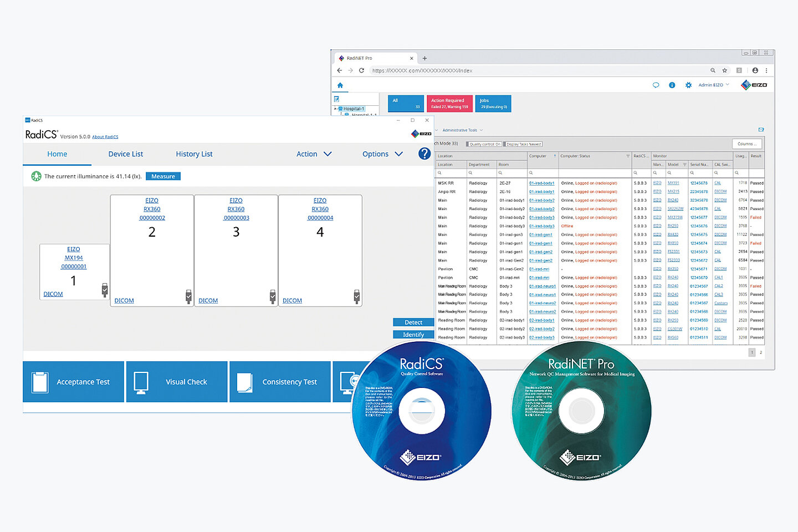
Task: Click the browser back arrow
Action: coord(340,70)
